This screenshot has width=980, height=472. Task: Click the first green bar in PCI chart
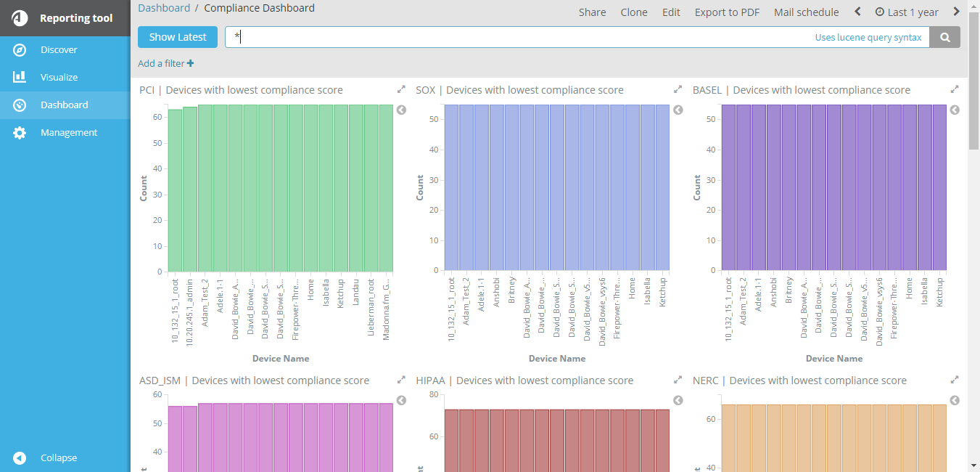point(175,190)
